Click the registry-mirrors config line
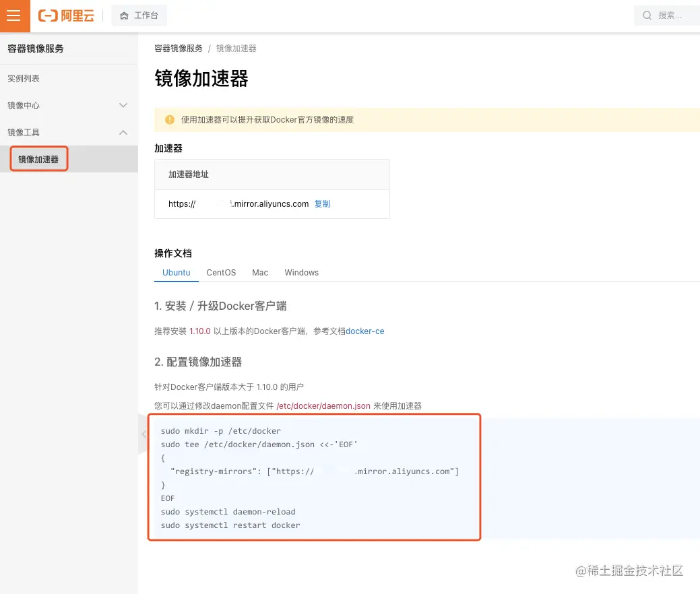 point(315,471)
